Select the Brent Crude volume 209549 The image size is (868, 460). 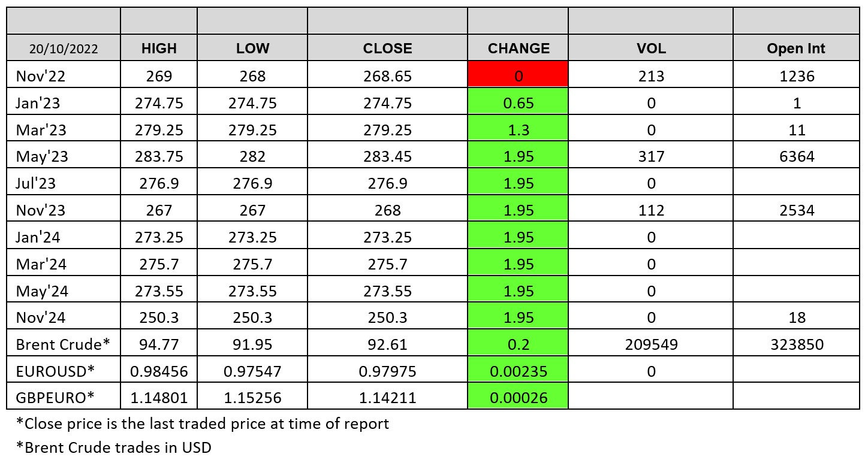click(651, 344)
